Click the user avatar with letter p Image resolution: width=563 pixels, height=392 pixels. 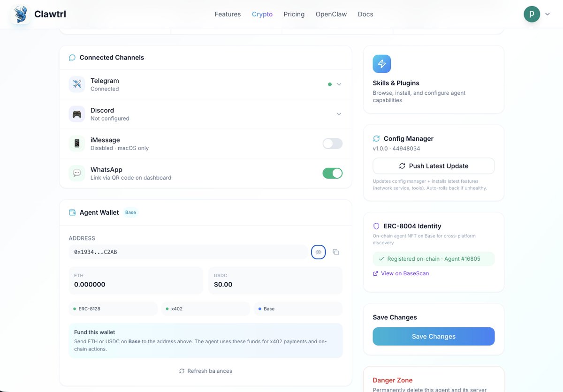click(532, 14)
